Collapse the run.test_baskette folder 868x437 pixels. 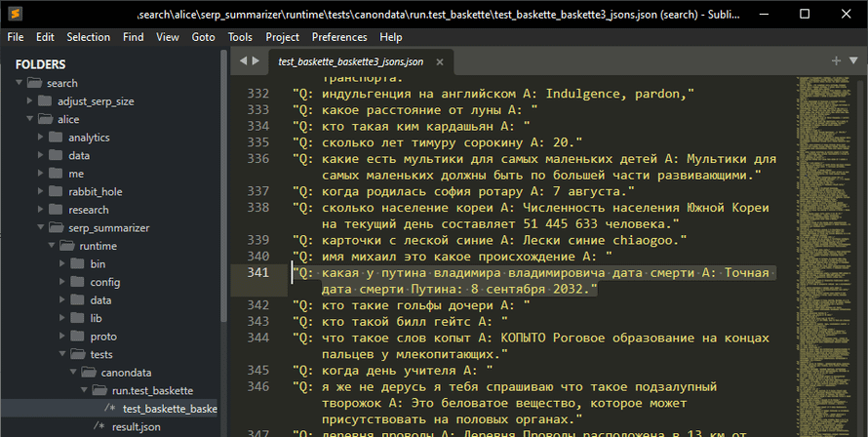click(x=84, y=390)
